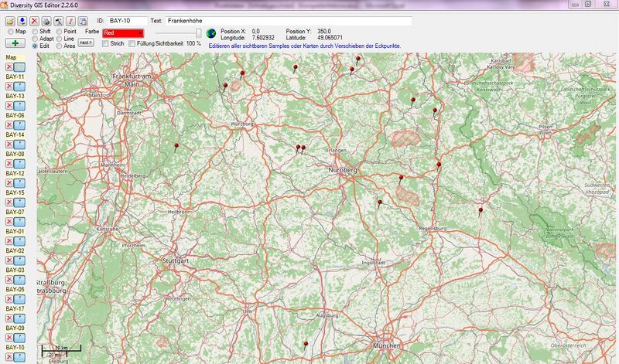619x364 pixels.
Task: Remove sample BAY-06 with its red X
Action: click(9, 125)
